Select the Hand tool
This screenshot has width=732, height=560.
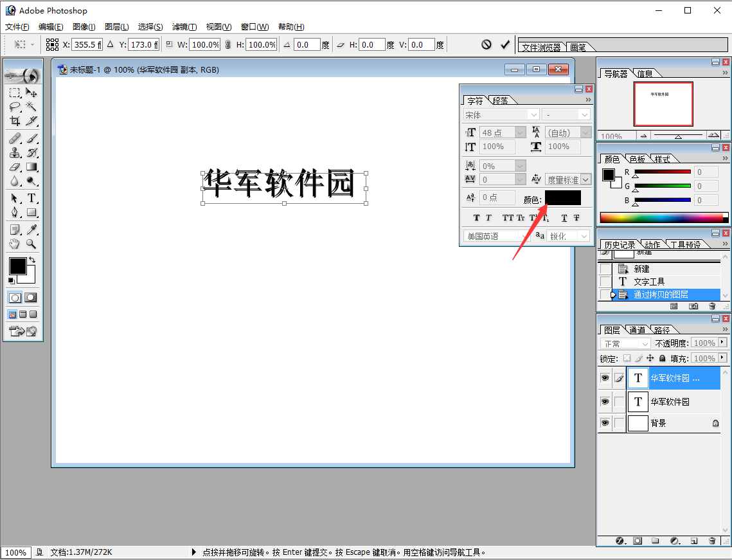click(14, 244)
